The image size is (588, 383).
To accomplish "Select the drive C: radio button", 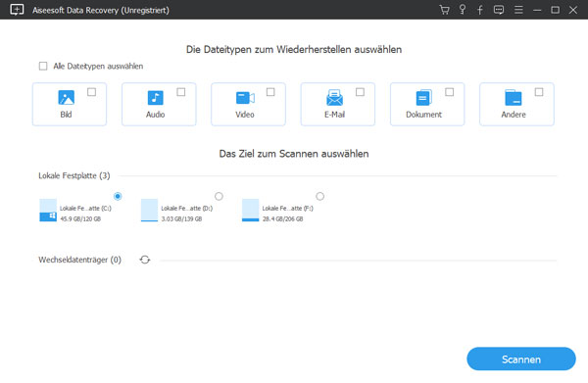I will 118,196.
